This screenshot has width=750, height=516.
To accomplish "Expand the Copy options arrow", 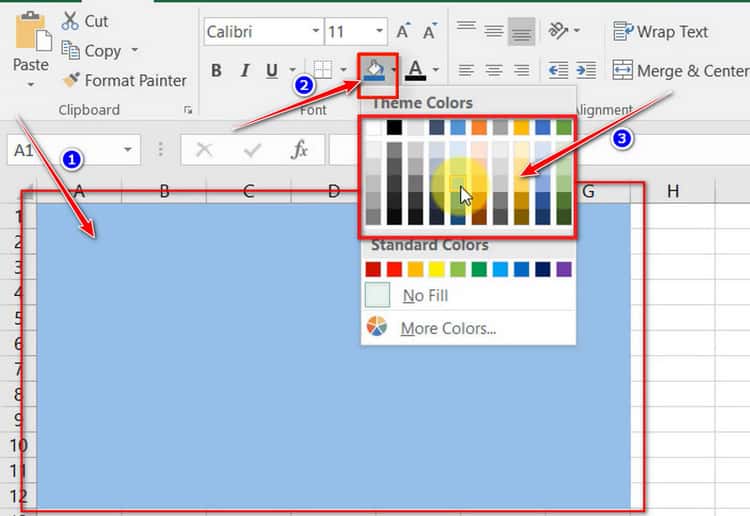I will click(135, 49).
